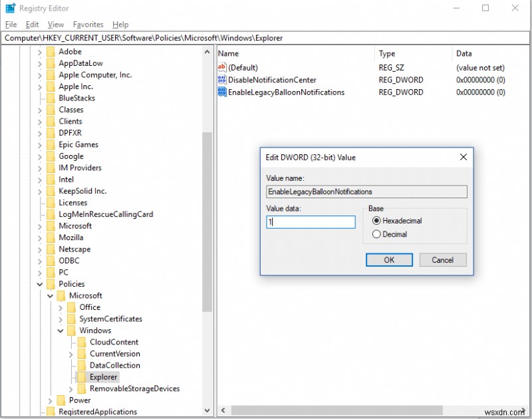Click the RegisteredApplications folder icon
This screenshot has height=419, width=532.
click(x=51, y=412)
